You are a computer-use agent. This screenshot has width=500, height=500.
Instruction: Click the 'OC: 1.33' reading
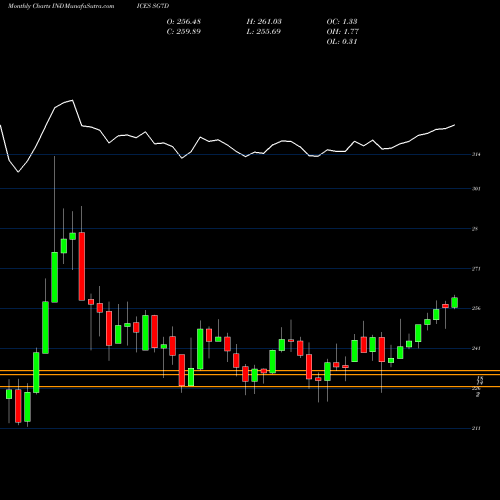click(342, 22)
